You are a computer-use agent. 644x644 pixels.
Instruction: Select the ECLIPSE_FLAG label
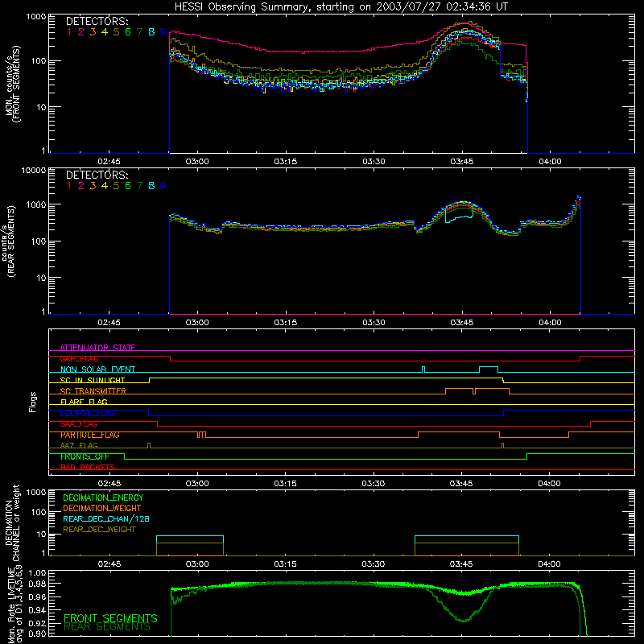[88, 413]
